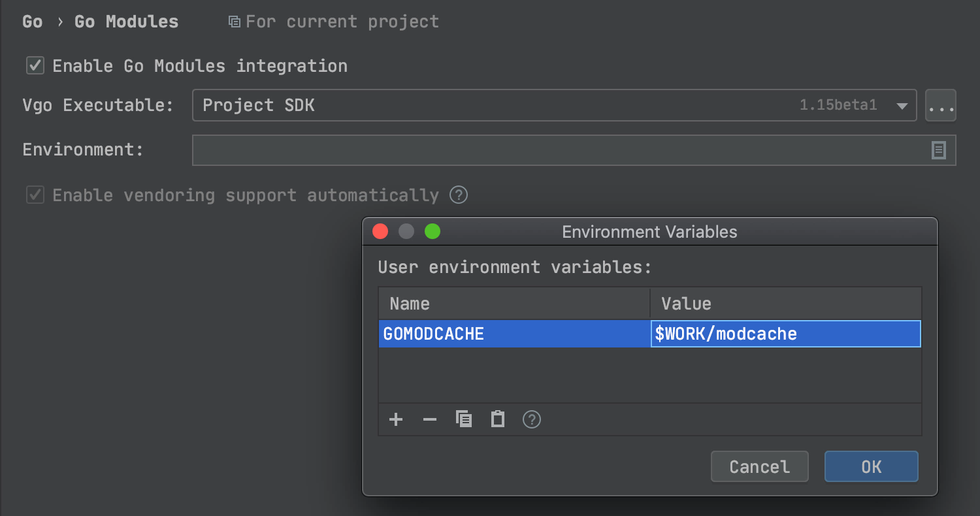This screenshot has width=980, height=516.
Task: Click the copy variables icon
Action: [464, 419]
